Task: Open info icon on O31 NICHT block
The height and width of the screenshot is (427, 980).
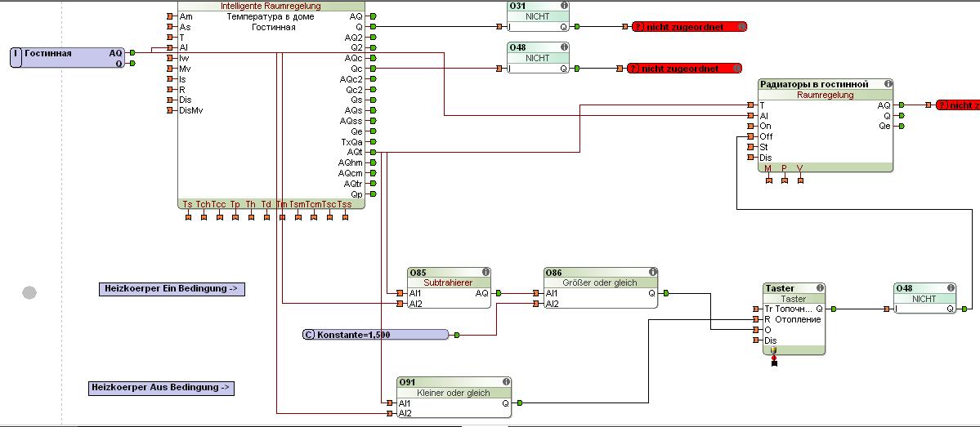Action: click(x=564, y=6)
